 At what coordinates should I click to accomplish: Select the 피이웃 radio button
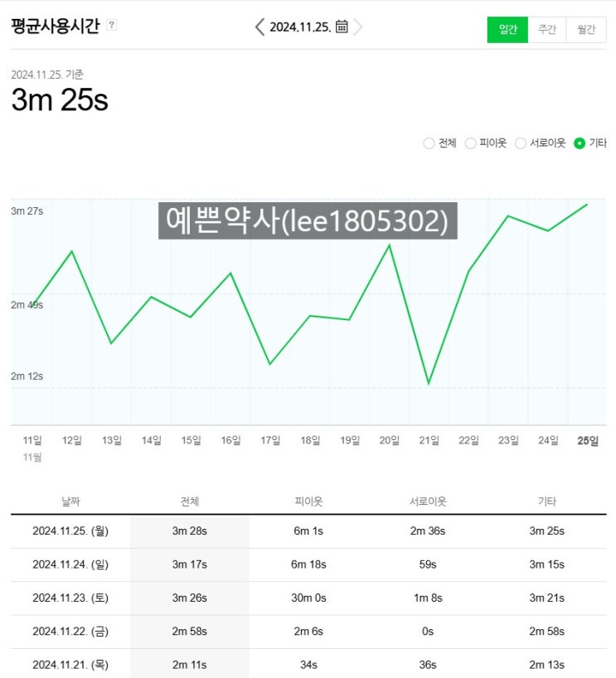click(x=470, y=143)
